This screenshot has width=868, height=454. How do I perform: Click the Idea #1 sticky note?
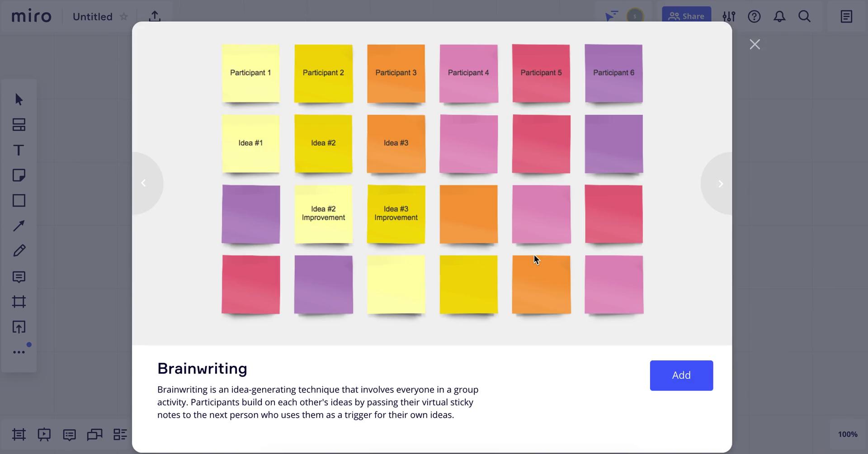(250, 143)
